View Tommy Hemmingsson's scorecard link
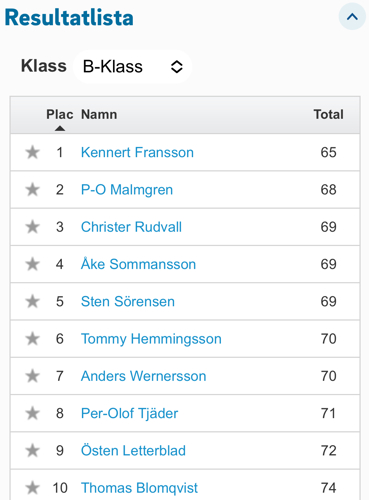Viewport: 369px width, 500px height. tap(151, 339)
